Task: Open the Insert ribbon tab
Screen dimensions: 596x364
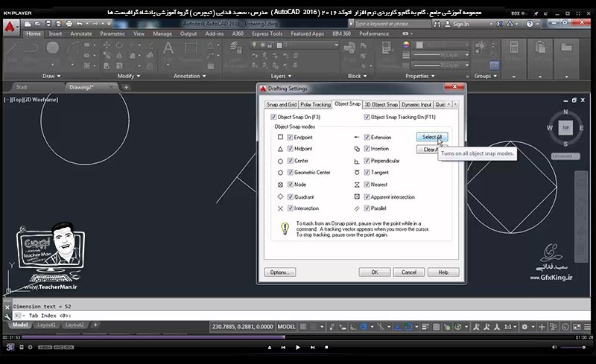Action: coord(55,33)
